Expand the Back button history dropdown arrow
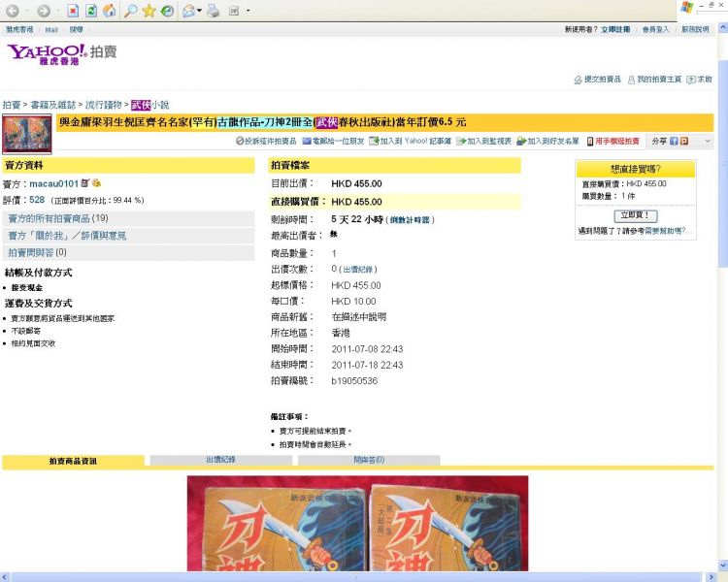 [26, 12]
